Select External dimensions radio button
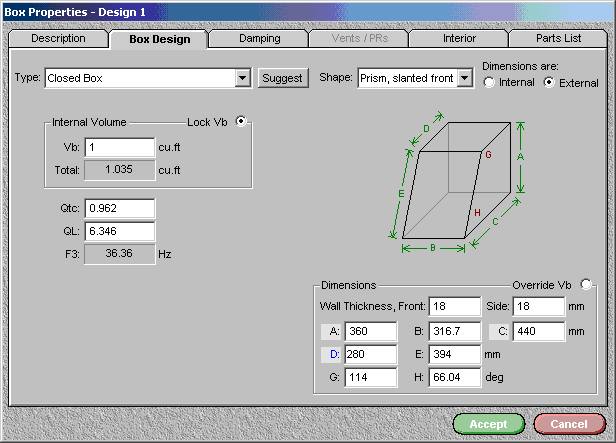The width and height of the screenshot is (616, 443). click(548, 83)
